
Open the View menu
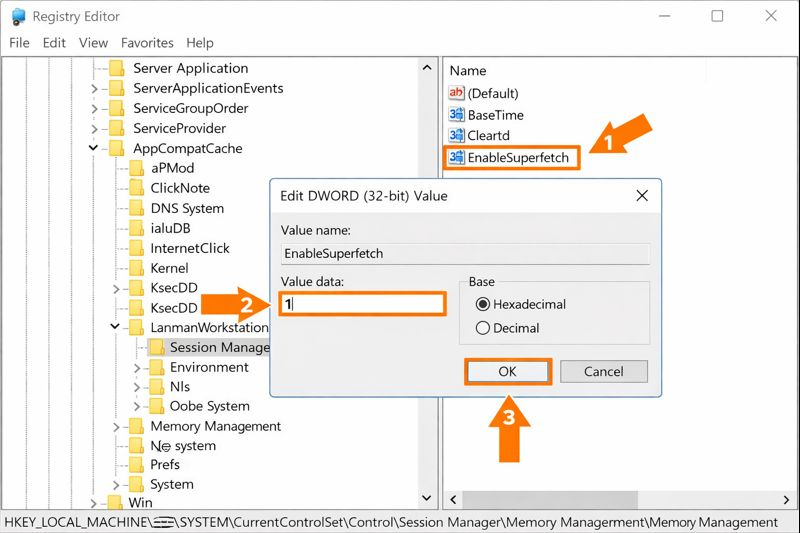93,43
